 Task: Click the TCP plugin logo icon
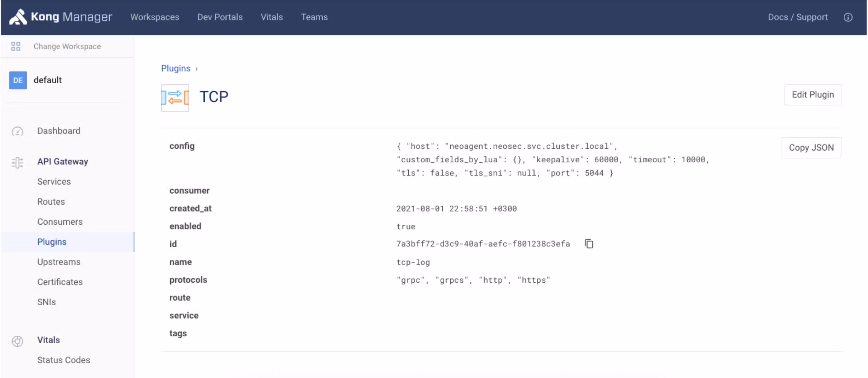(x=175, y=98)
